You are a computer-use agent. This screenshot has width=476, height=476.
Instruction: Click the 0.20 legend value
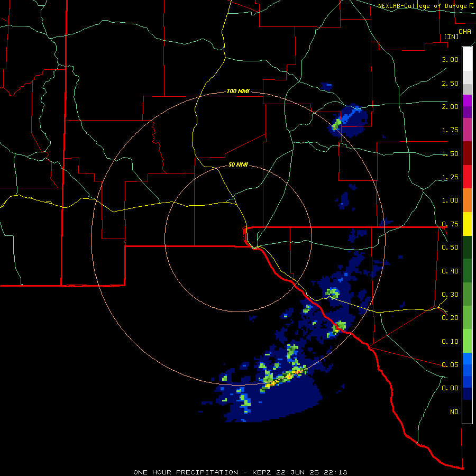tap(450, 318)
